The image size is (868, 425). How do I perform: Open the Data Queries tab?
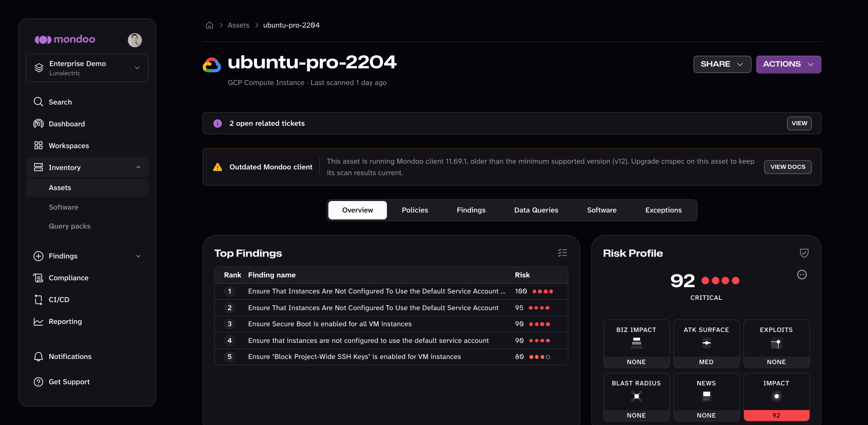[536, 210]
